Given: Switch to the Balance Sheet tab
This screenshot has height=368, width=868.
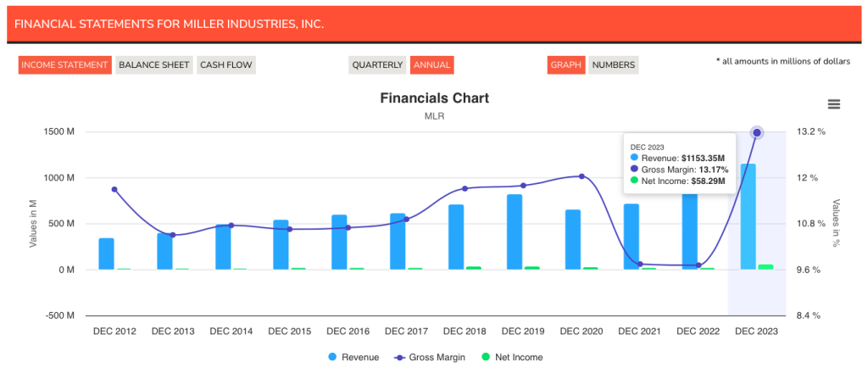Looking at the screenshot, I should [x=154, y=64].
